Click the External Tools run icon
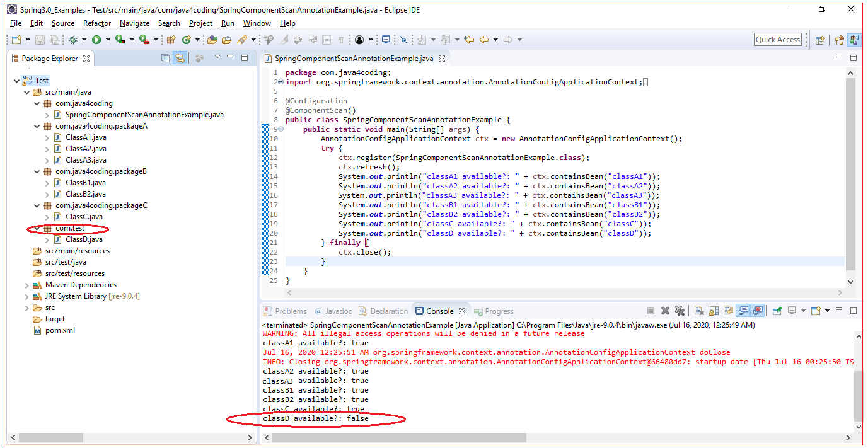868x448 pixels. (x=144, y=40)
